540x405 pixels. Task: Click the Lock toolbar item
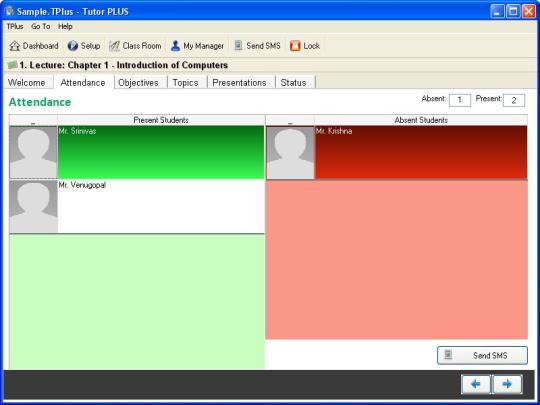point(305,46)
